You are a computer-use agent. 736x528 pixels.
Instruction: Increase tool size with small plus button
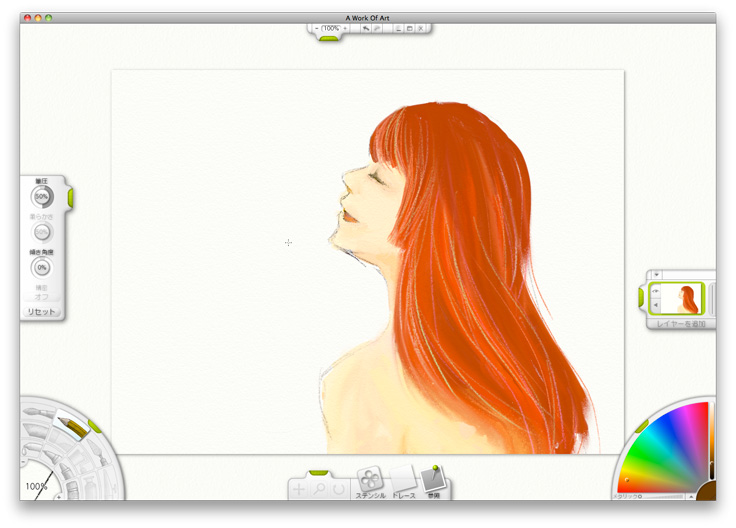59,497
